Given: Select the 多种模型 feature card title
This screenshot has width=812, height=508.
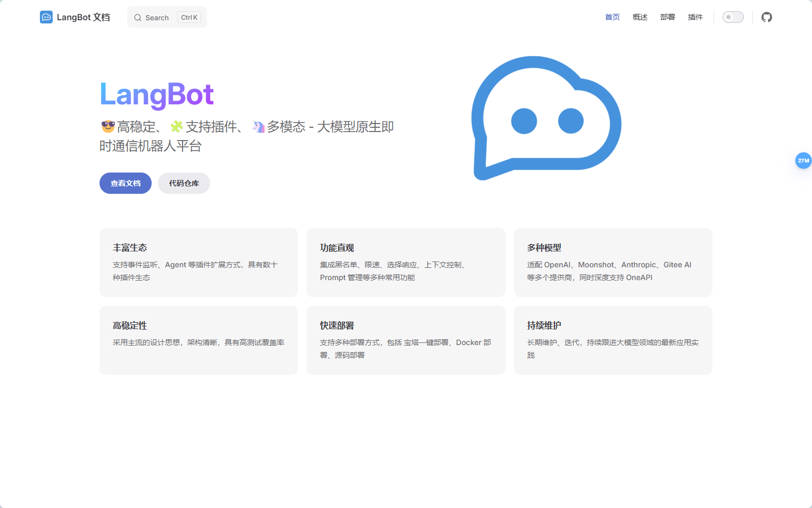Looking at the screenshot, I should 544,248.
